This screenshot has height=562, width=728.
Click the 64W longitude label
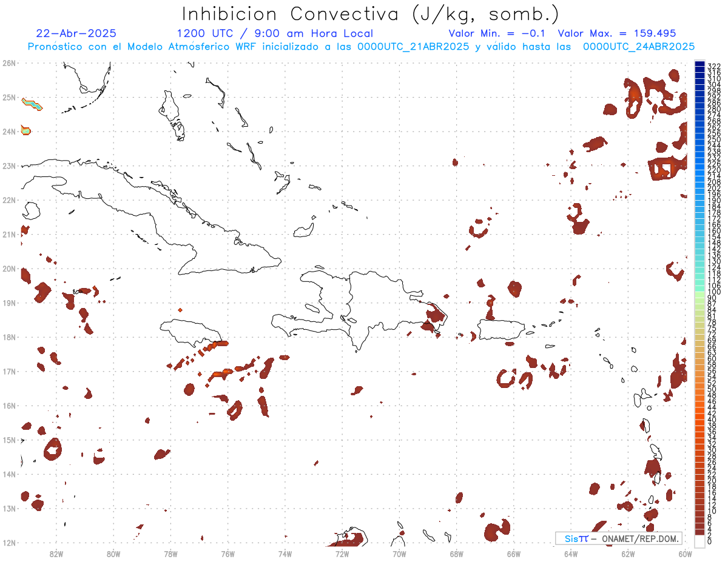tap(570, 553)
